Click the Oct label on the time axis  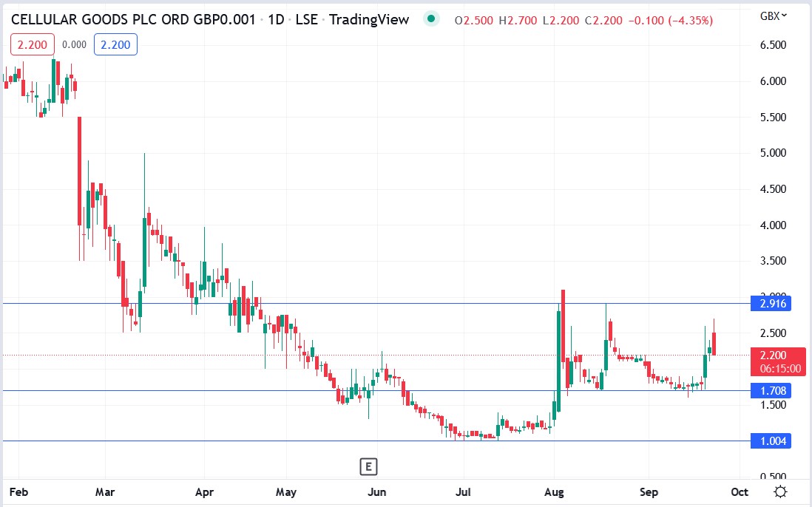tap(740, 491)
